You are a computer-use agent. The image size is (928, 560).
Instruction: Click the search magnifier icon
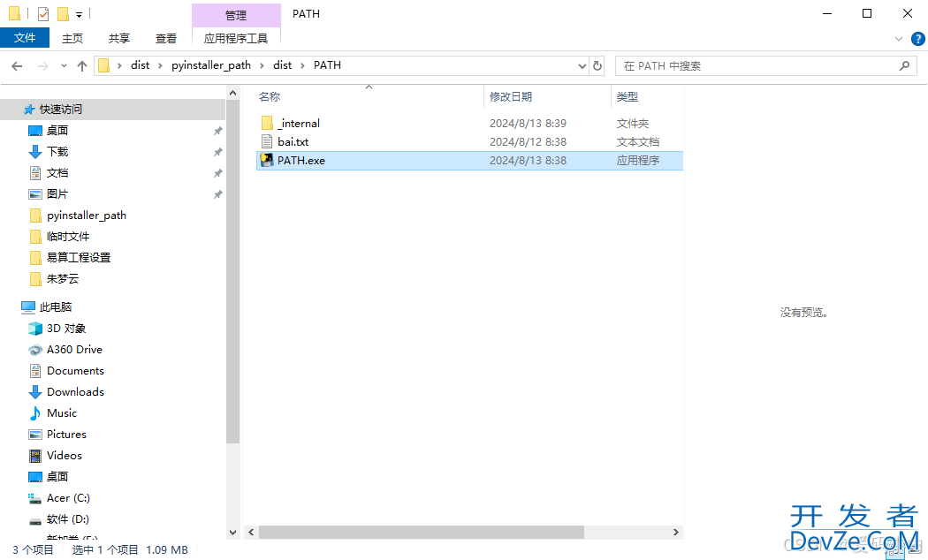coord(904,65)
